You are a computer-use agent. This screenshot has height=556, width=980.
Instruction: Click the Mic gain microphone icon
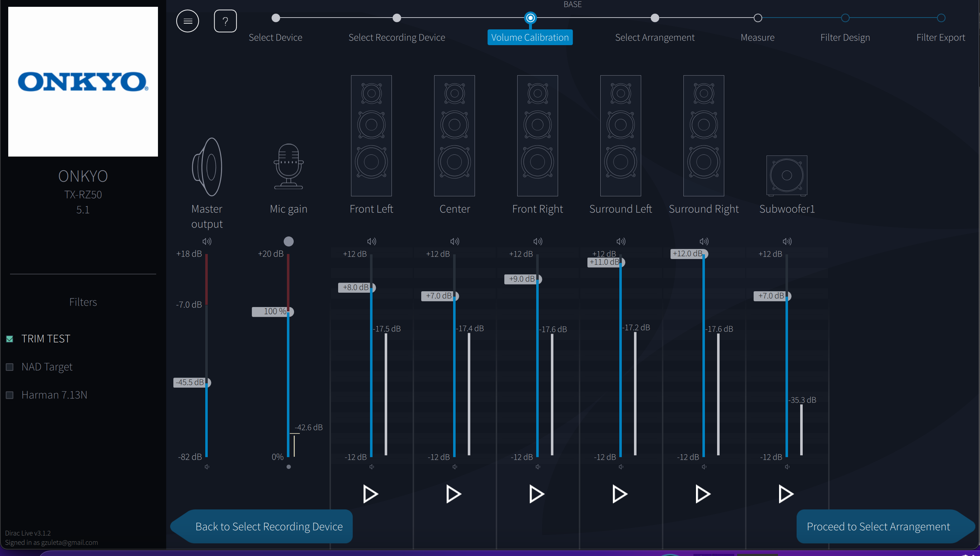pyautogui.click(x=288, y=167)
